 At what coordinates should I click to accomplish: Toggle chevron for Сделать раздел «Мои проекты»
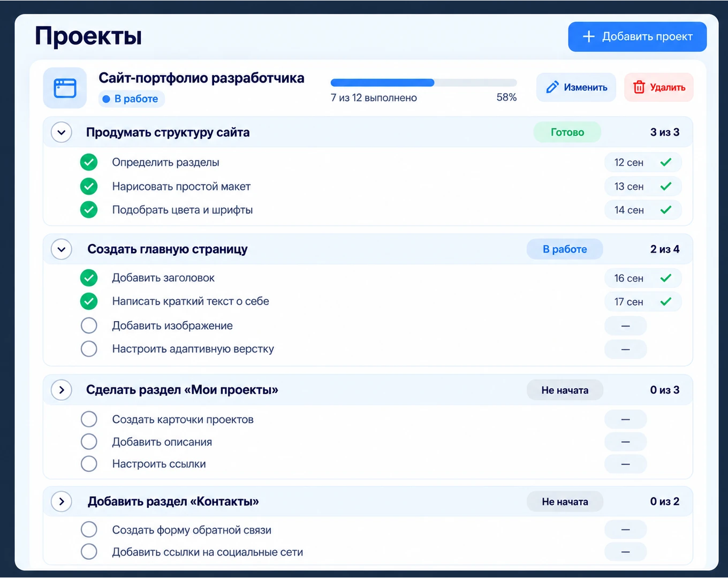62,390
